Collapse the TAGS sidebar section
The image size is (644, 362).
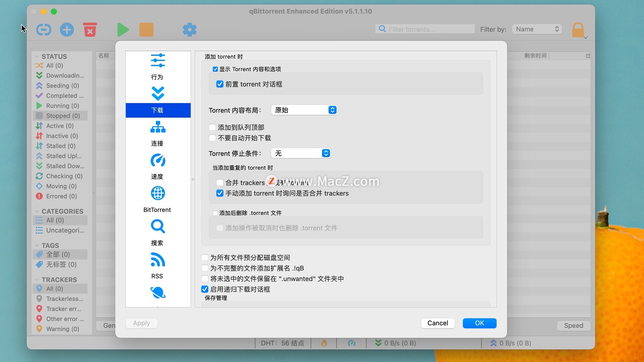click(37, 245)
